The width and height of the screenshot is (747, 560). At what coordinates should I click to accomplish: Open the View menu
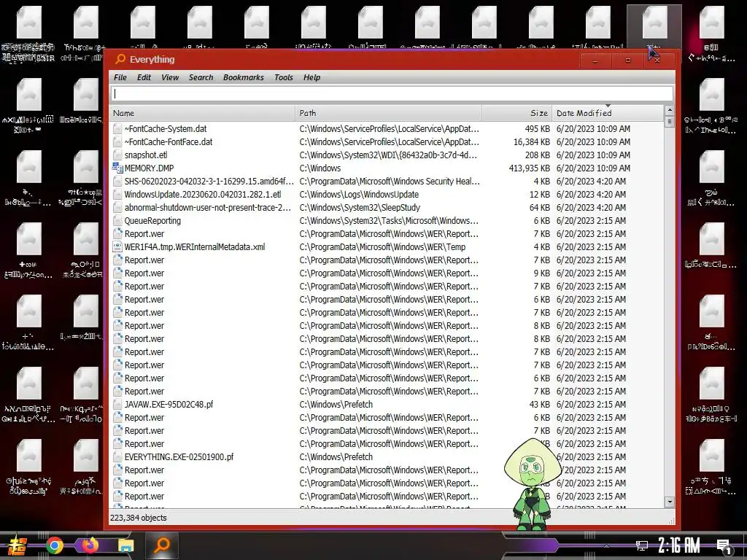click(169, 77)
